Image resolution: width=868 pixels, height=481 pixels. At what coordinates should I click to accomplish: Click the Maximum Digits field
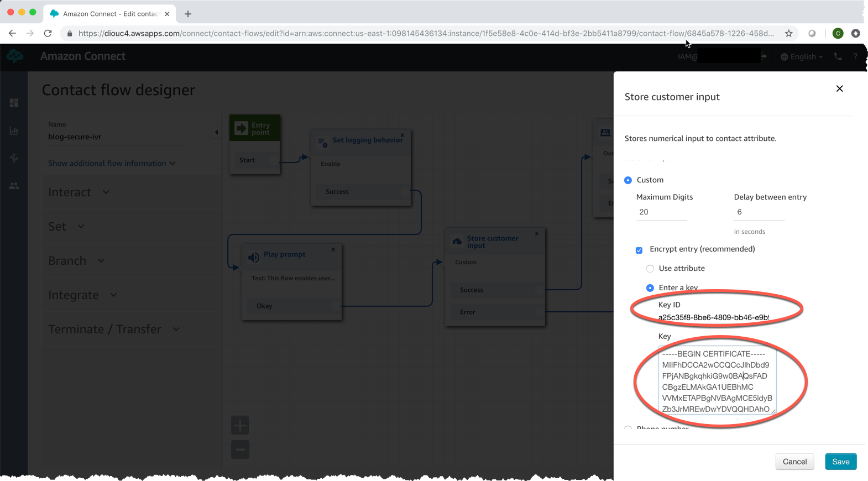coord(661,212)
